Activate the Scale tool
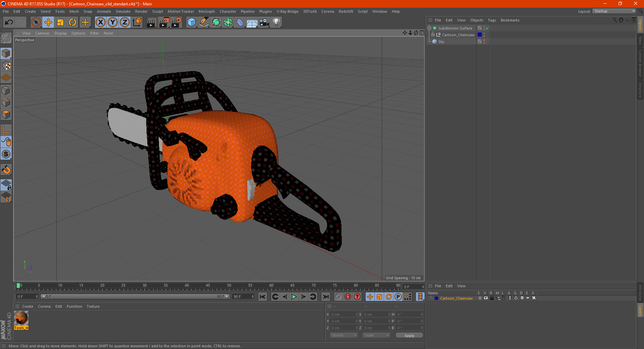The width and height of the screenshot is (644, 349). coord(60,22)
